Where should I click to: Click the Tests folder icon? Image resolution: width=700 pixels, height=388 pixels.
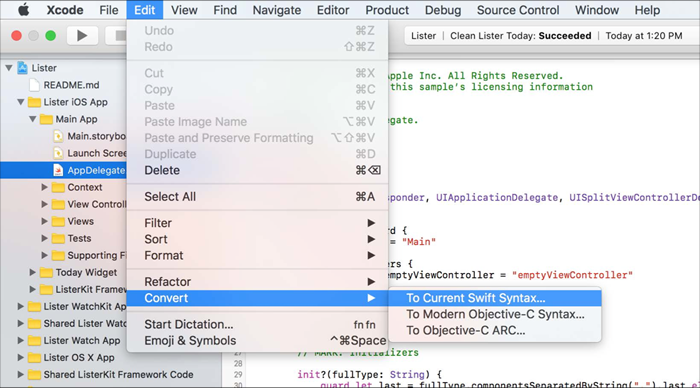(58, 238)
